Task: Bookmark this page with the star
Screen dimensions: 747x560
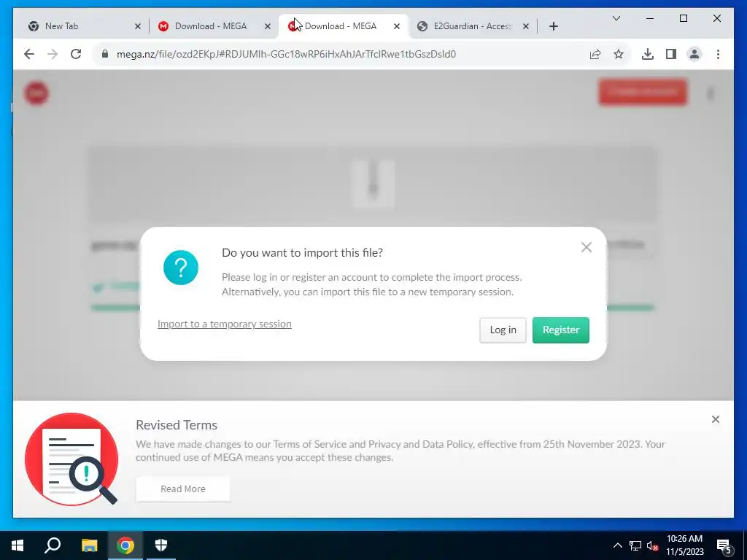Action: pyautogui.click(x=619, y=54)
